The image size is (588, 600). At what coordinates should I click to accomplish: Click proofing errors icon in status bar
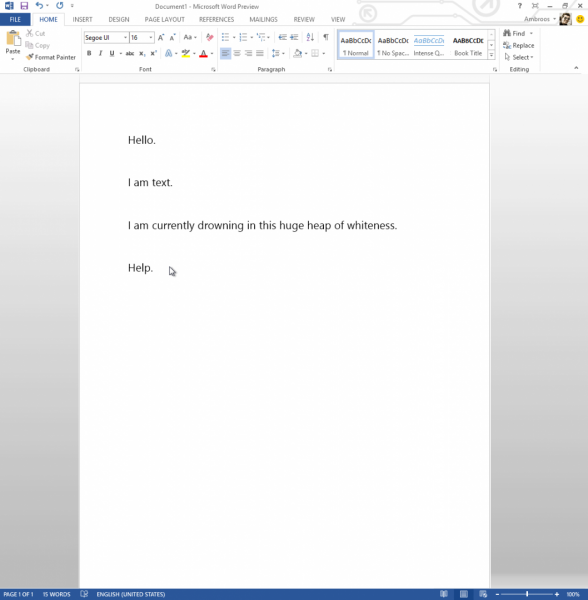[84, 594]
